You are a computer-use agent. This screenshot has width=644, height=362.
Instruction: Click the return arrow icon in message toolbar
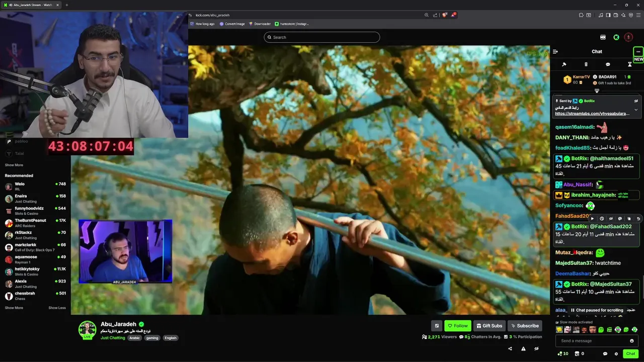pos(638,219)
